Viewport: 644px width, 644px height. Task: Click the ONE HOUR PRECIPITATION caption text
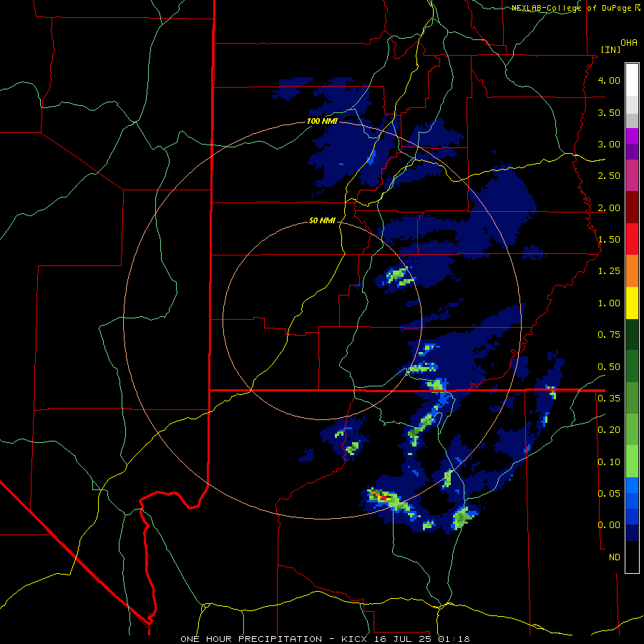(251, 639)
